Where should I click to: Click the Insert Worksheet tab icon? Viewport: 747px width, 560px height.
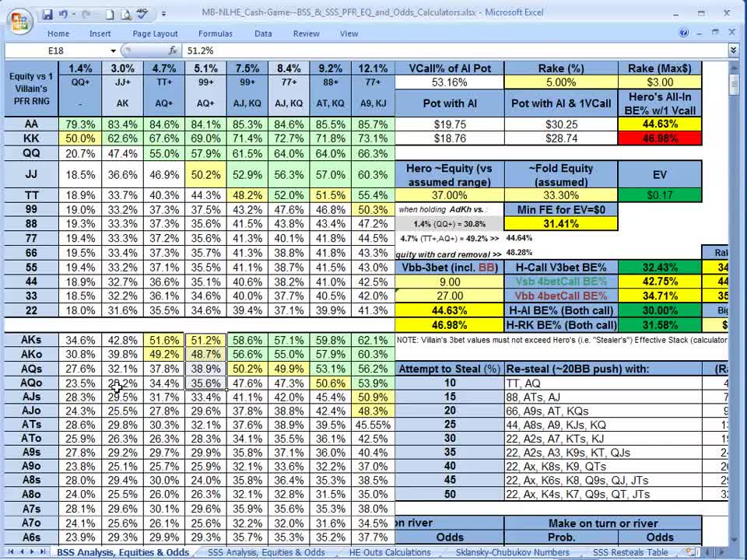(690, 551)
